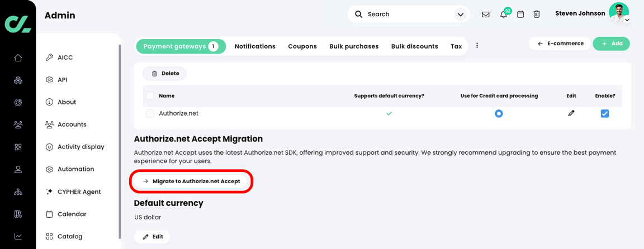Open notifications bell with 92 badge

(x=504, y=15)
